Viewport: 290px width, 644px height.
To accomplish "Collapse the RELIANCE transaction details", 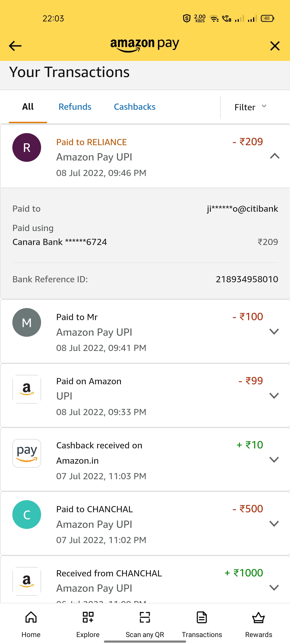I will point(274,156).
